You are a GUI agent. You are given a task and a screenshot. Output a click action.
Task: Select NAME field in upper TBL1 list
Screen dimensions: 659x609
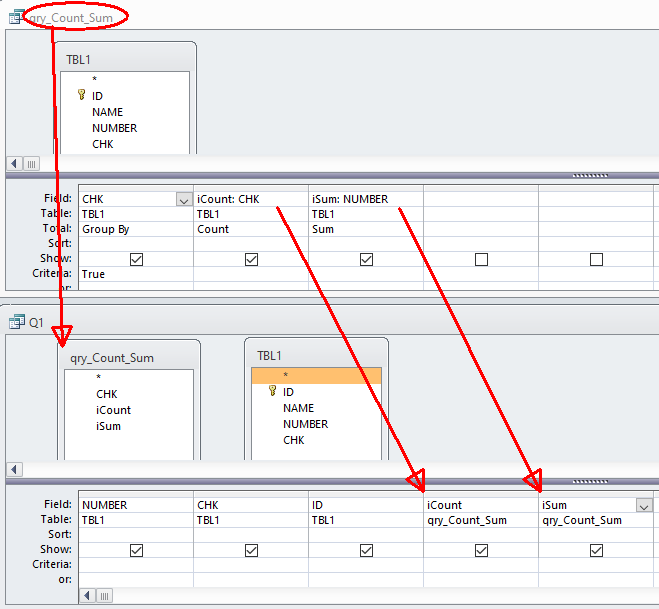pyautogui.click(x=125, y=112)
